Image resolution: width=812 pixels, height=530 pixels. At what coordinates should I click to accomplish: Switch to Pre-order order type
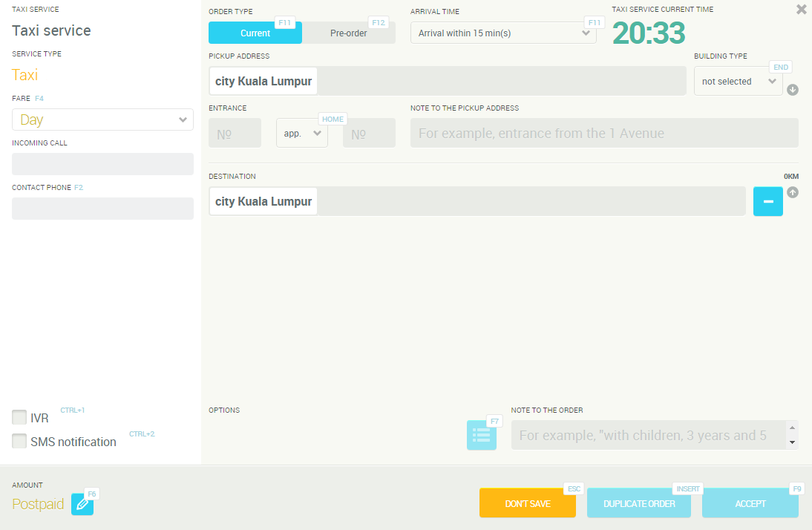pos(349,33)
